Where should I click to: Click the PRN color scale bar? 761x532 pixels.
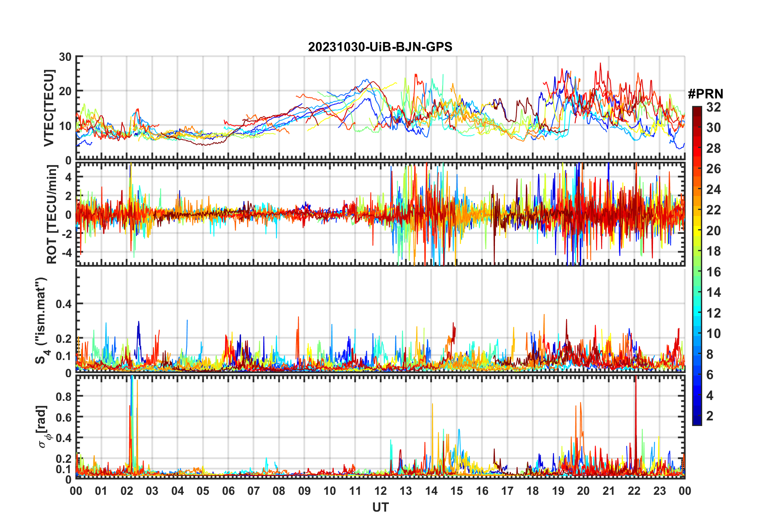coord(697,266)
